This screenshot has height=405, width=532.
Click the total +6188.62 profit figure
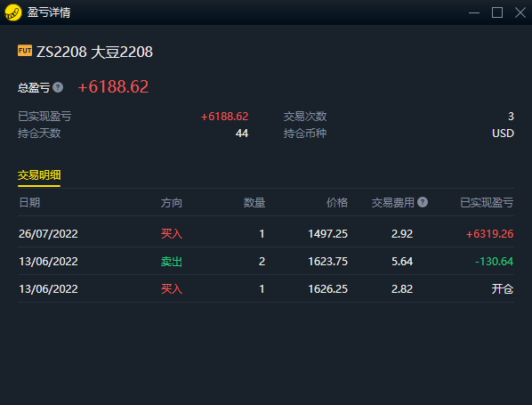pos(113,86)
